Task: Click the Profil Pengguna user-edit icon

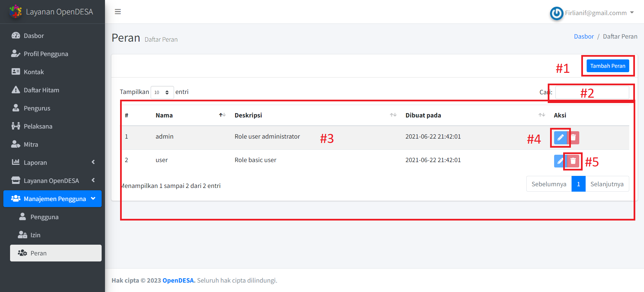Action: (16, 53)
